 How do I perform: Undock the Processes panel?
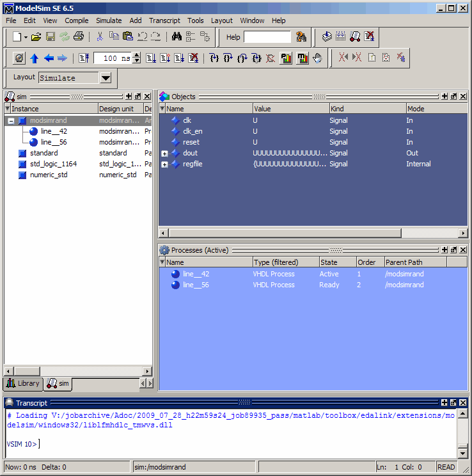tap(453, 250)
